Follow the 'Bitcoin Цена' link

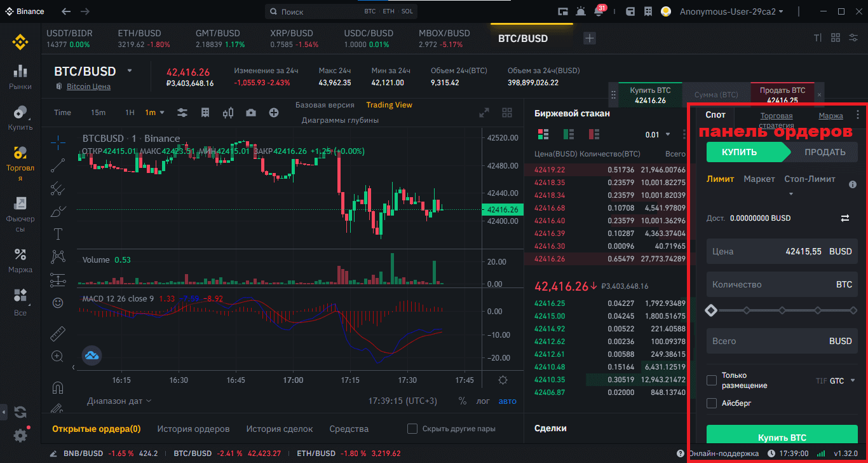(88, 86)
